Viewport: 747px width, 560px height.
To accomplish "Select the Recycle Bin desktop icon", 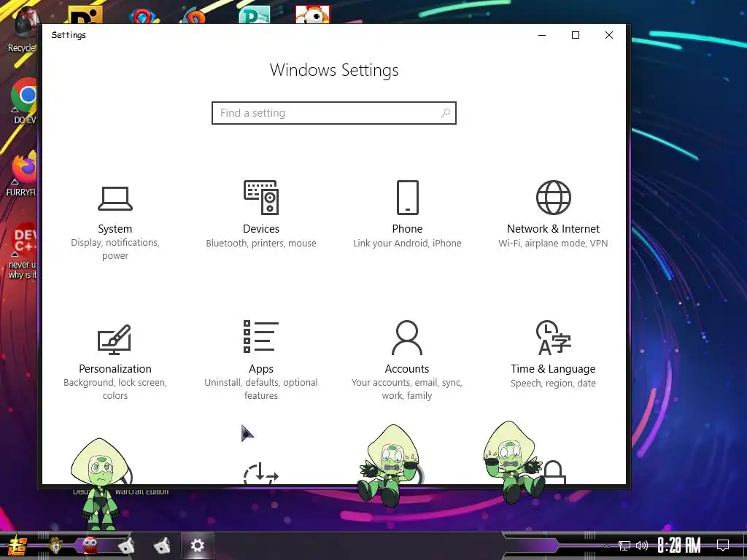I will tap(23, 28).
